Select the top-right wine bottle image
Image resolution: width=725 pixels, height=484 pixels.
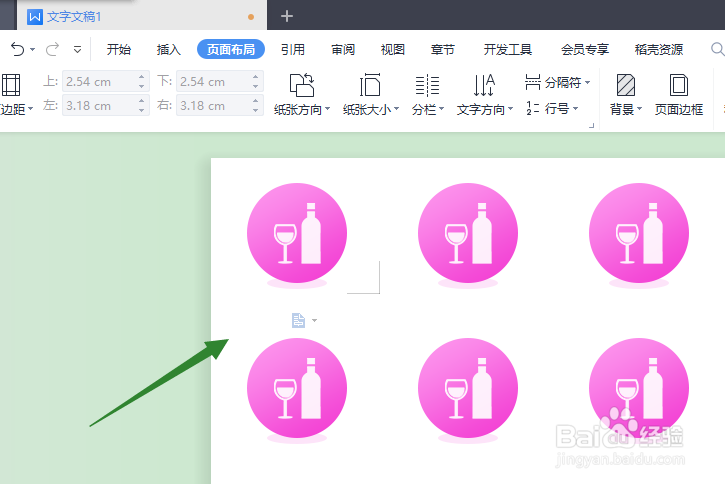[x=639, y=235]
